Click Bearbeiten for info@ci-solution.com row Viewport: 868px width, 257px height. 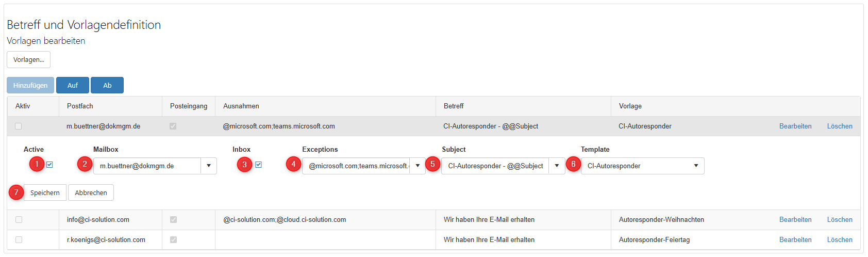coord(795,220)
